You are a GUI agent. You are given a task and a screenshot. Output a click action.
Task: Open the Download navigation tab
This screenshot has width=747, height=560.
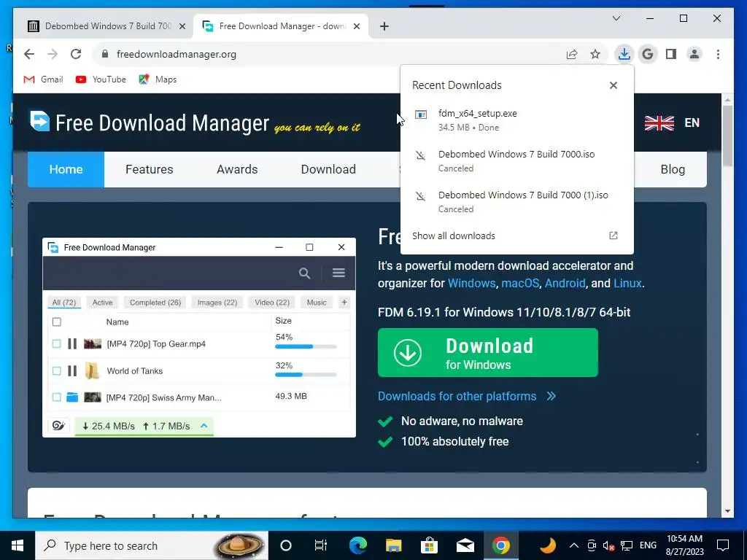coord(328,169)
